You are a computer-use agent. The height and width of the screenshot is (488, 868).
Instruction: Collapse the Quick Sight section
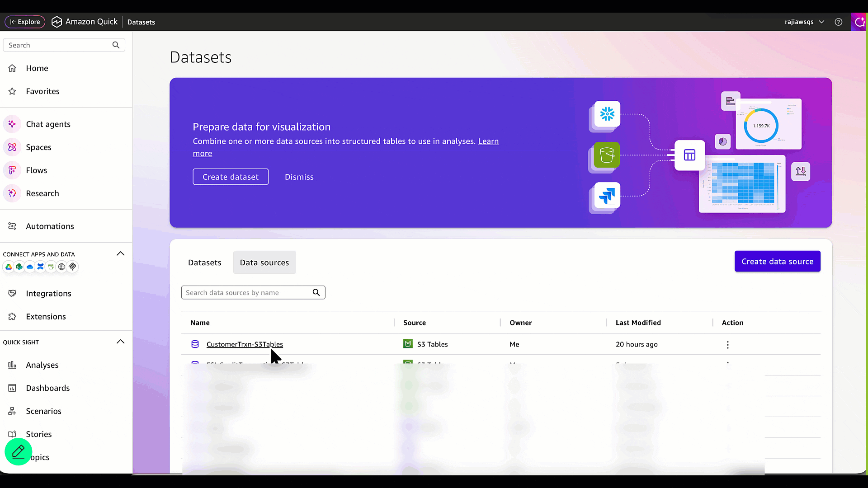[120, 342]
